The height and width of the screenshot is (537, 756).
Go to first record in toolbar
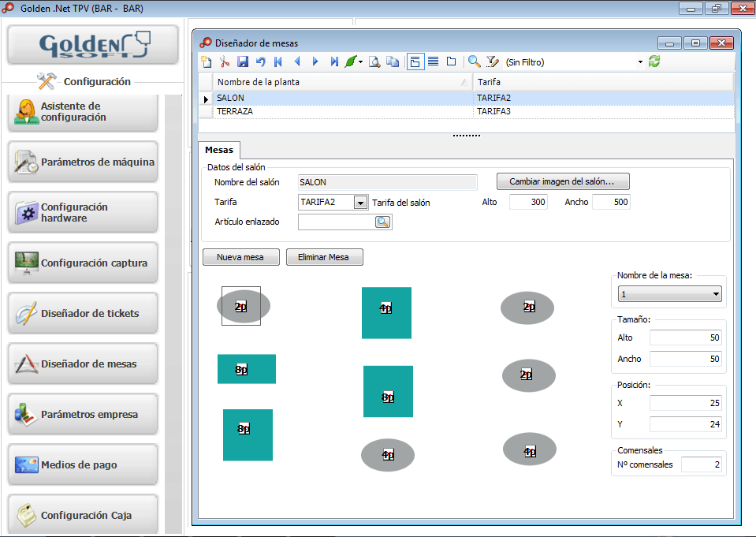278,62
